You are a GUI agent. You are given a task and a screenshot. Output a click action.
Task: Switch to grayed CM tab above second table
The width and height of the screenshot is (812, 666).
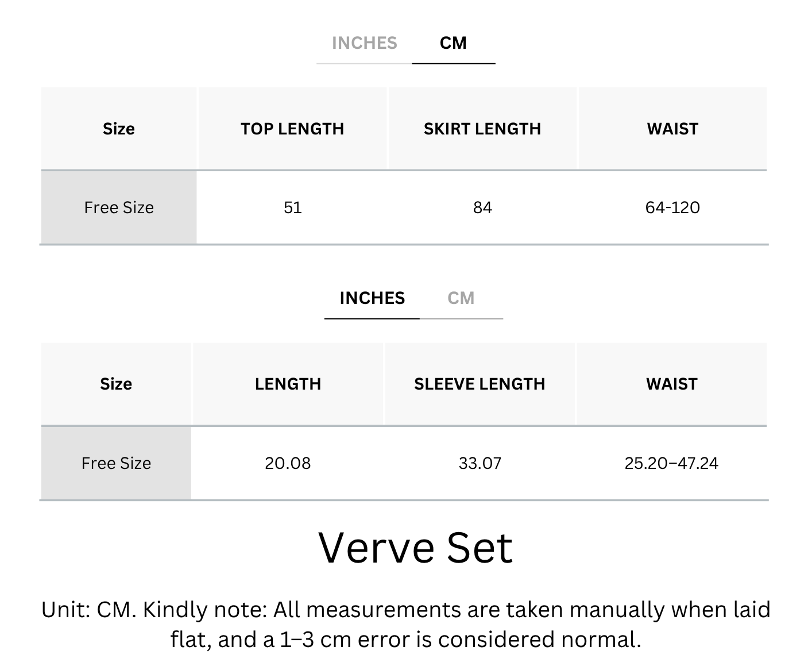tap(461, 298)
